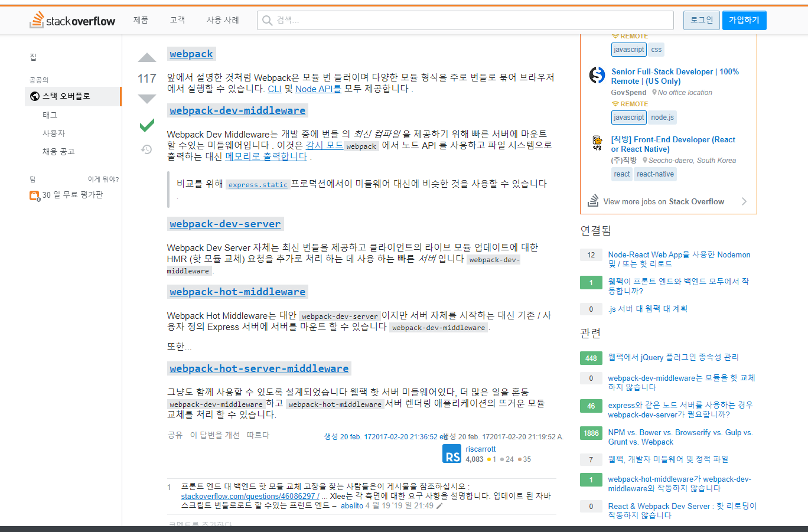Image resolution: width=808 pixels, height=532 pixels.
Task: Open riscarrott user profile link
Action: tap(481, 449)
